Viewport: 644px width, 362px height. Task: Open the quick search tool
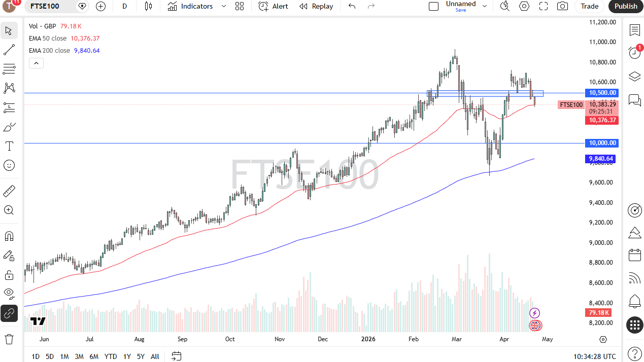(x=504, y=6)
